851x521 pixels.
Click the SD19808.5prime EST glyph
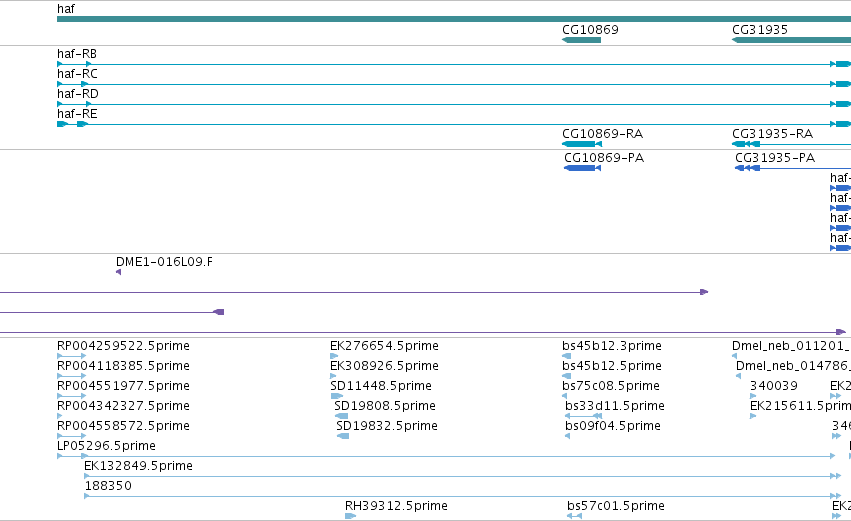(x=341, y=416)
